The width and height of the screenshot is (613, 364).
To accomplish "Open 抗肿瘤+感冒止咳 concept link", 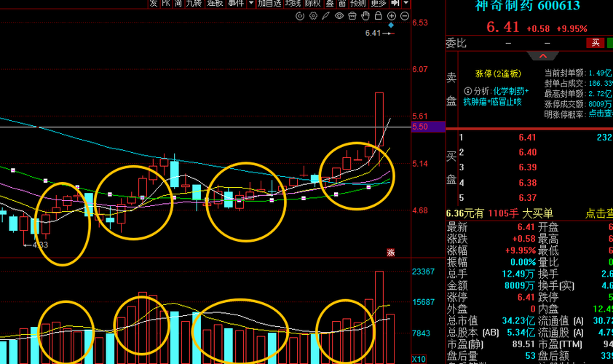I will pos(493,102).
